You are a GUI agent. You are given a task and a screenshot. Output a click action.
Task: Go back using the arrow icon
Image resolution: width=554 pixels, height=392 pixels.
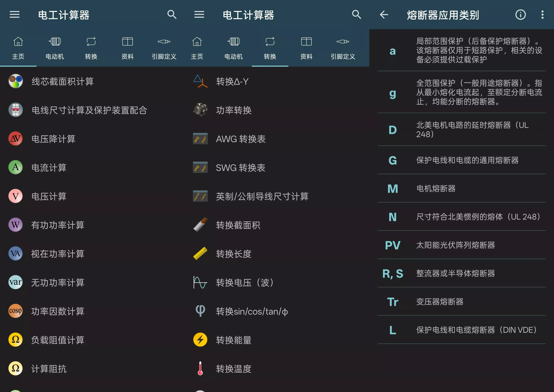[384, 15]
